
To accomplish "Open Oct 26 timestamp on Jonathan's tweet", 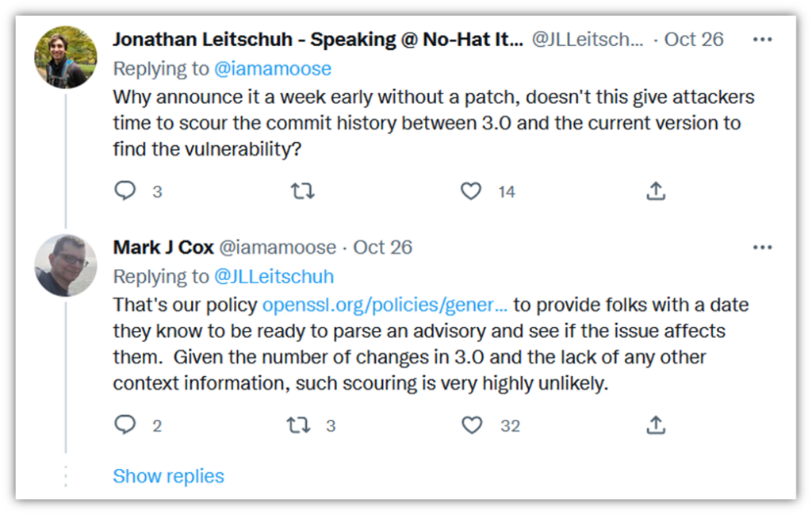I will click(x=694, y=40).
